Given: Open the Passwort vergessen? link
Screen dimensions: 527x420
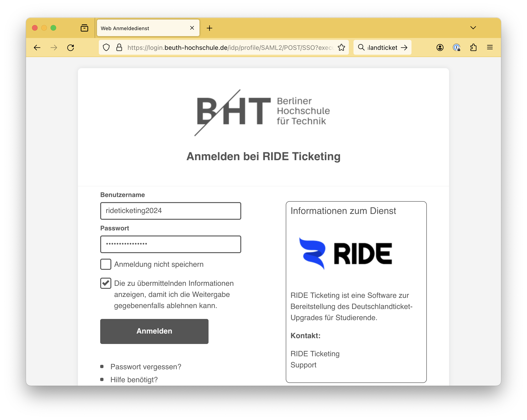Looking at the screenshot, I should tap(146, 367).
